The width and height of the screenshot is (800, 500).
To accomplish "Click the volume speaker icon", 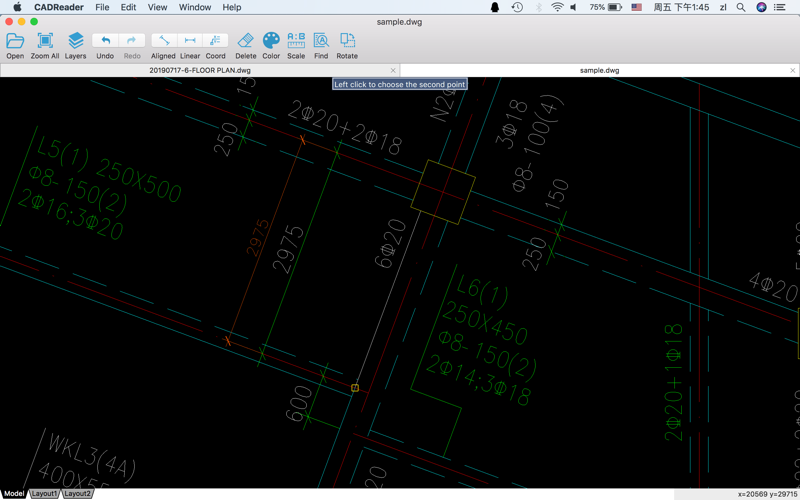I will click(573, 7).
